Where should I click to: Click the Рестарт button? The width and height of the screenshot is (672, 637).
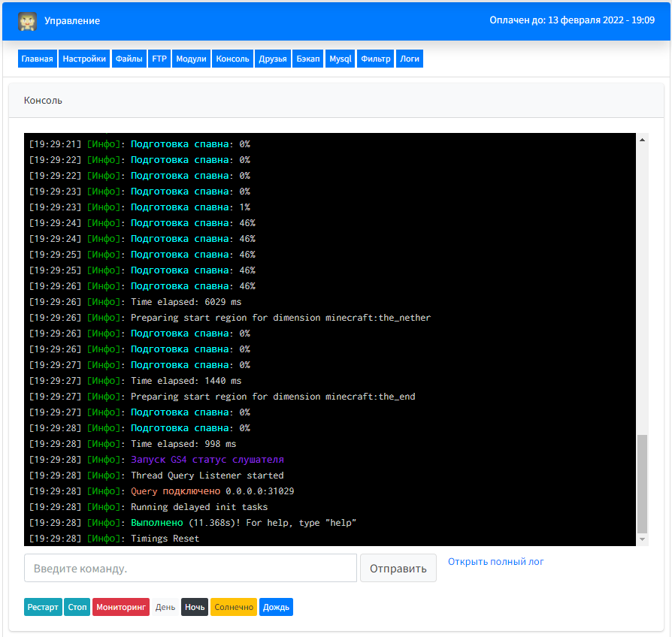click(x=43, y=607)
